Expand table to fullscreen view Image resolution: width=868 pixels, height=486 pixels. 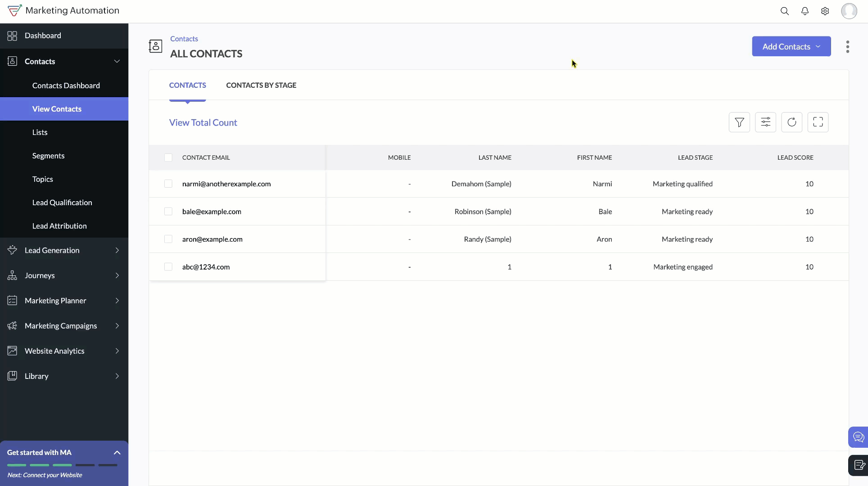coord(818,122)
